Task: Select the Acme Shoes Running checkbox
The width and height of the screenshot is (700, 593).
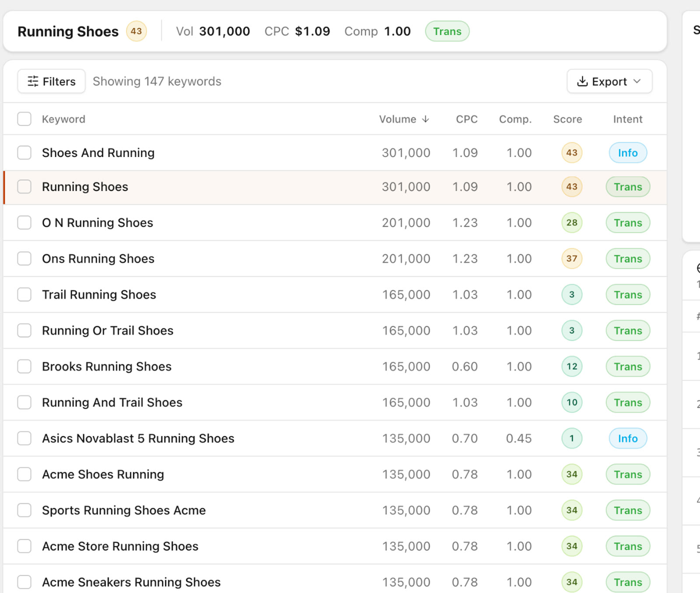Action: click(24, 474)
